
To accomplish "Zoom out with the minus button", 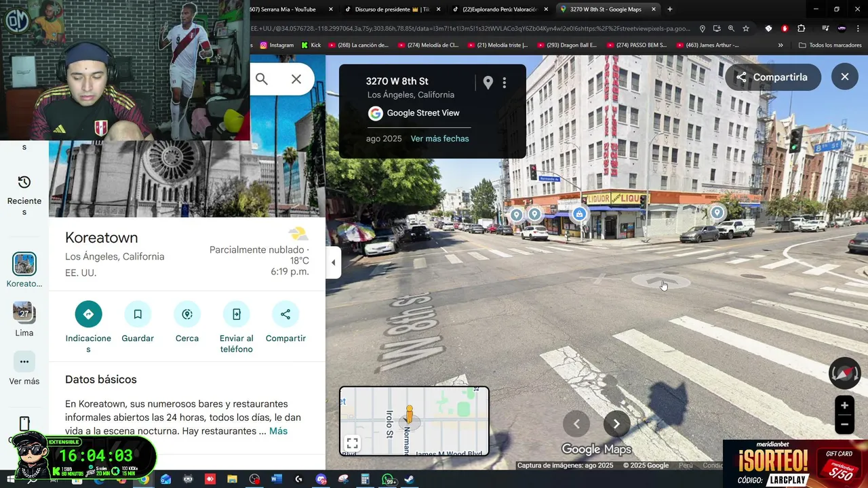I will click(x=844, y=425).
